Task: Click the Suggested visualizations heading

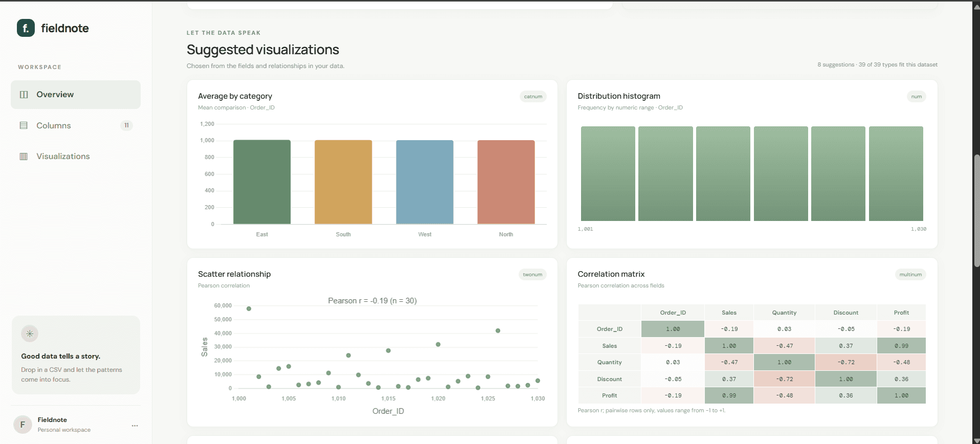Action: [263, 50]
